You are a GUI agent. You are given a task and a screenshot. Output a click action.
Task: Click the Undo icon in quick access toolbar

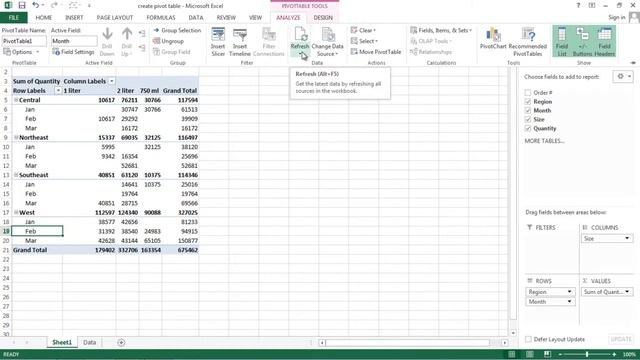pos(36,5)
